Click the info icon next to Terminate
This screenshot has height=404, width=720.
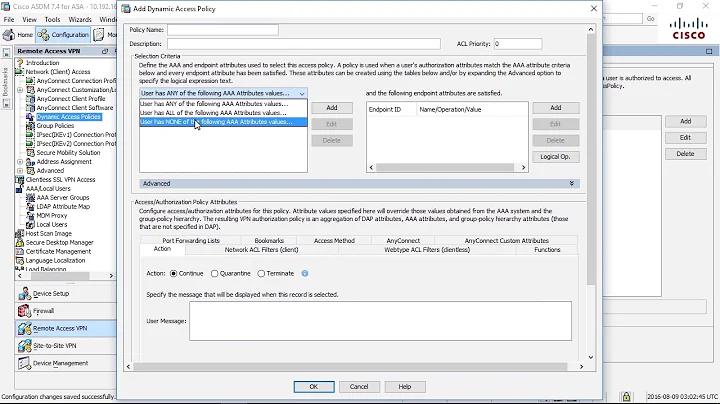(305, 273)
